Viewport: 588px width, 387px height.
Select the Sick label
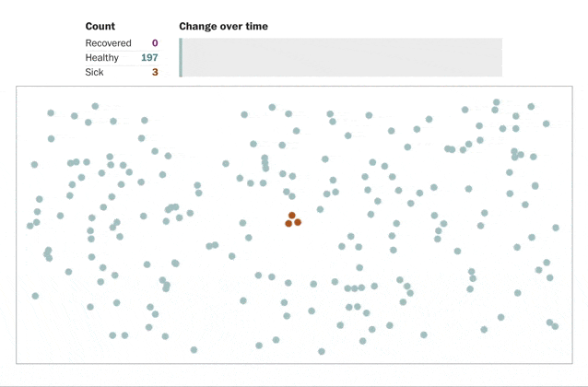point(94,72)
